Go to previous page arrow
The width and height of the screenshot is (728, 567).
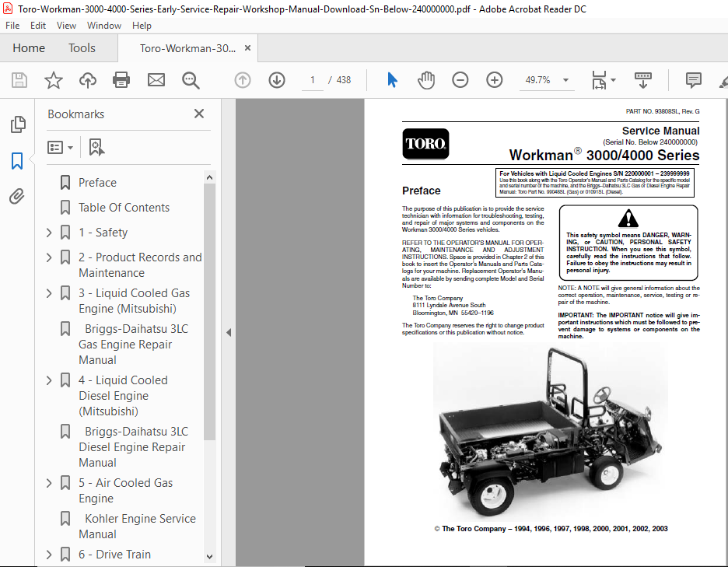(243, 80)
